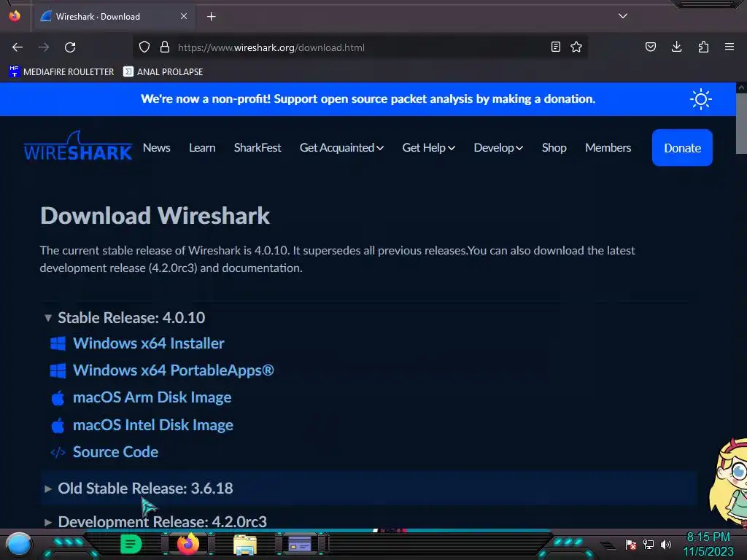Close the Wireshark Download tab
Image resolution: width=747 pixels, height=560 pixels.
coord(184,16)
